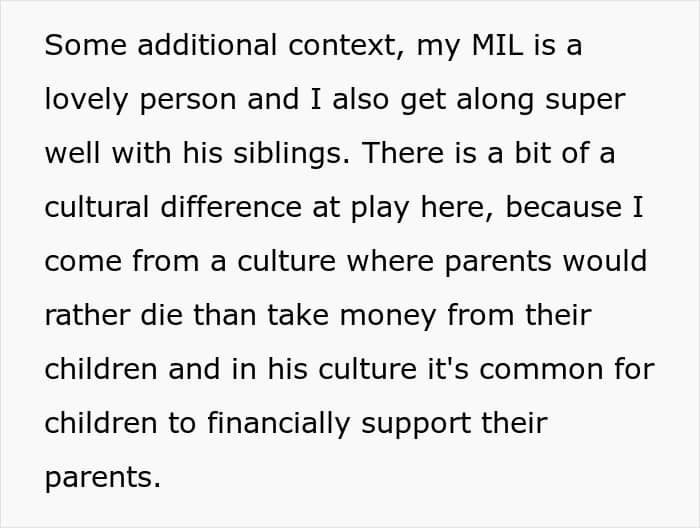
Task: Click the word "parents" before "would"
Action: [x=498, y=262]
